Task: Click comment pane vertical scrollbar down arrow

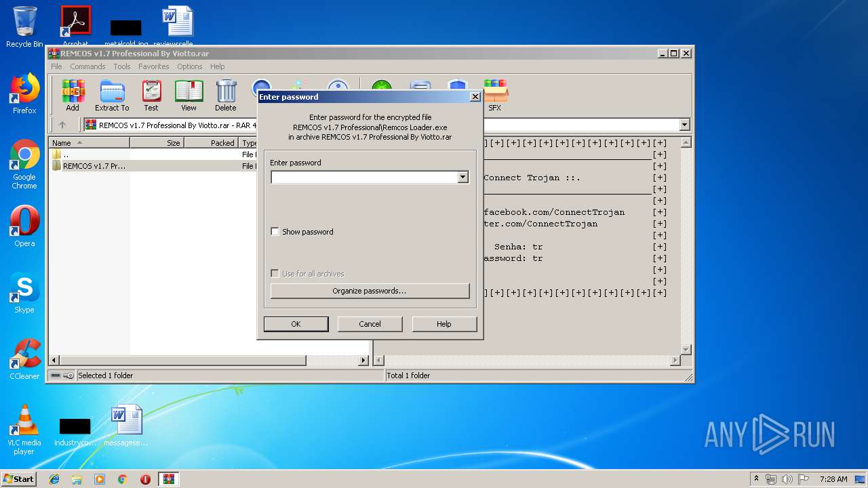Action: [x=686, y=349]
